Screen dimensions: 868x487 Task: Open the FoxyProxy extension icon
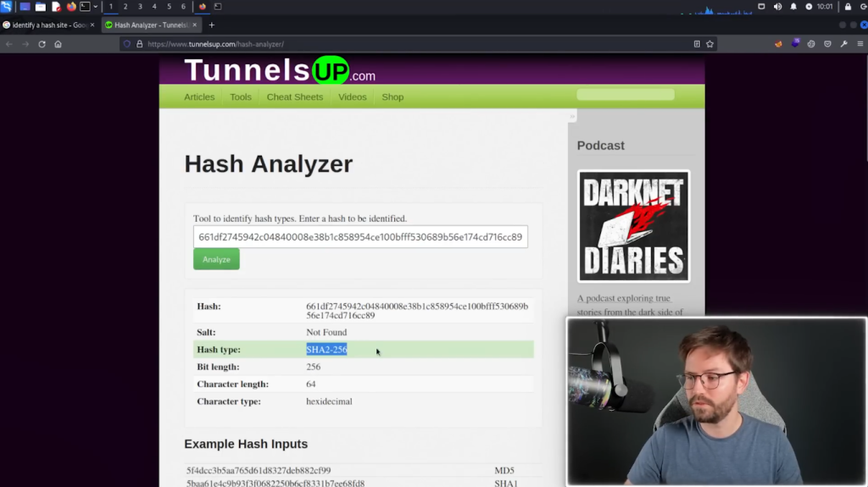778,44
